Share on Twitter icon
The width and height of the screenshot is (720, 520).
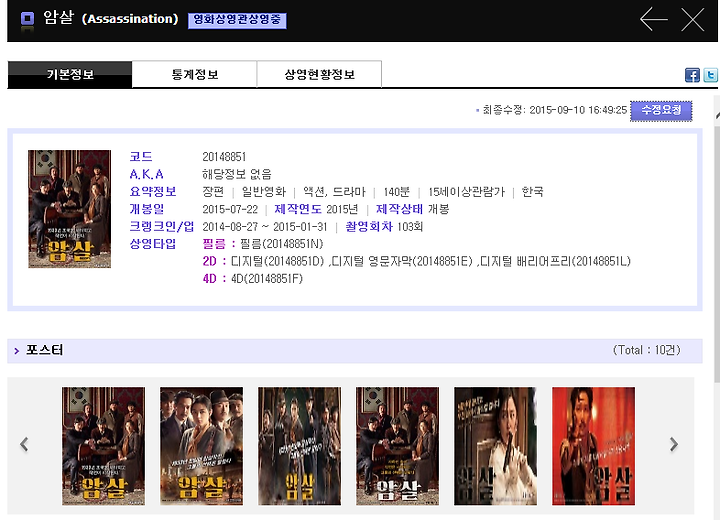coord(710,75)
